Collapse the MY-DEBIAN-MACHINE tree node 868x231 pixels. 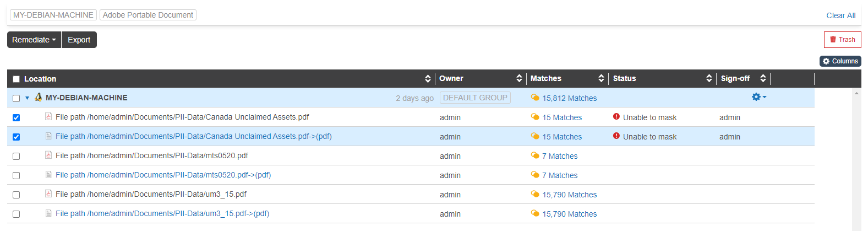point(27,98)
